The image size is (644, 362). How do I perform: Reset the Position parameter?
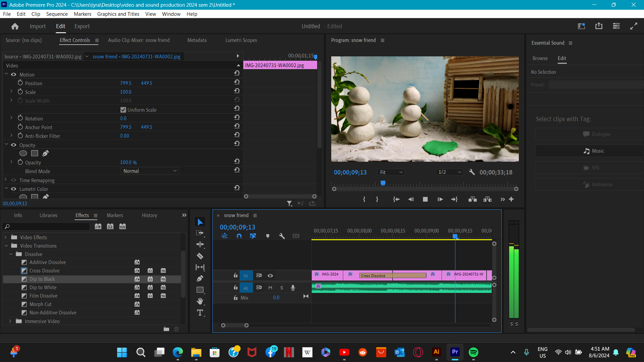237,82
